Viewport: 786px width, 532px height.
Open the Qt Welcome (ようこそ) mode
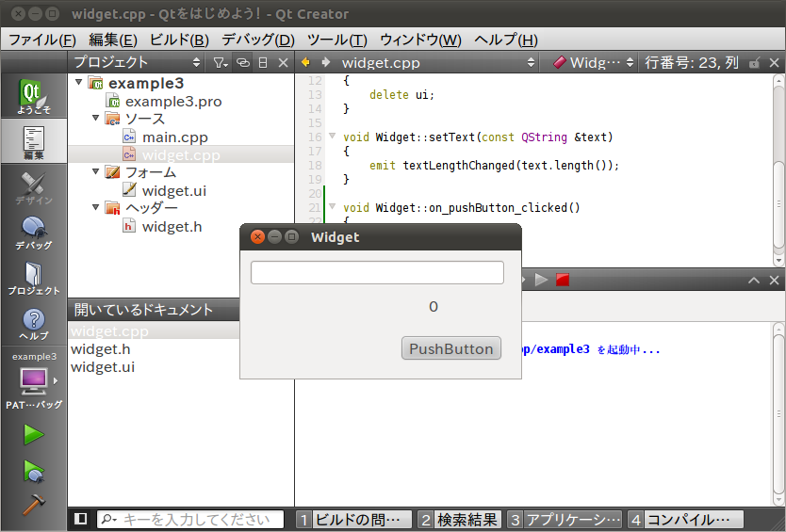coord(33,97)
